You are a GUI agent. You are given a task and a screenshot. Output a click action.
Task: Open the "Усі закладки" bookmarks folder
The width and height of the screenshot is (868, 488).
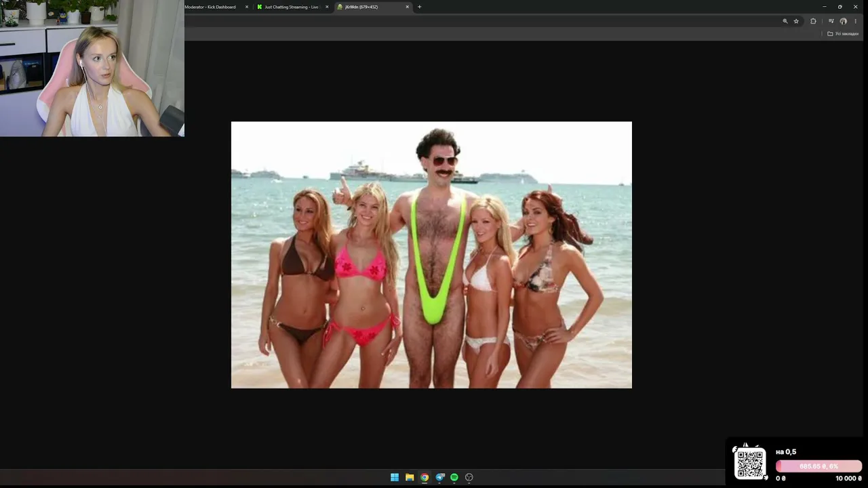843,33
